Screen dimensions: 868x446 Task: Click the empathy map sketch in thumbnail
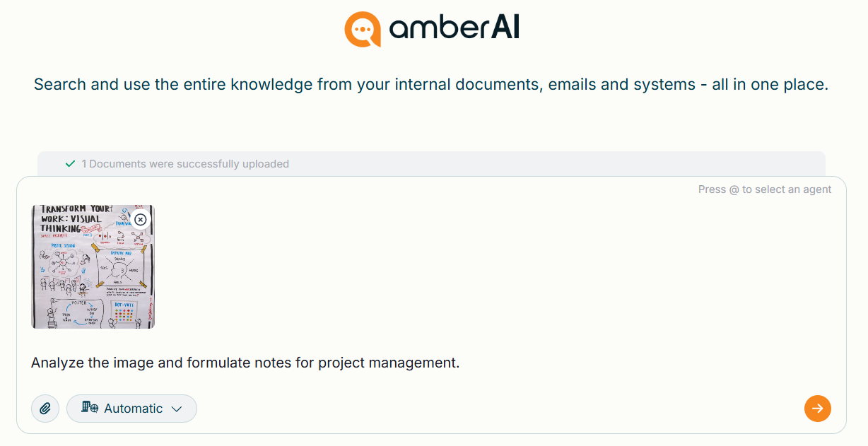[x=122, y=269]
